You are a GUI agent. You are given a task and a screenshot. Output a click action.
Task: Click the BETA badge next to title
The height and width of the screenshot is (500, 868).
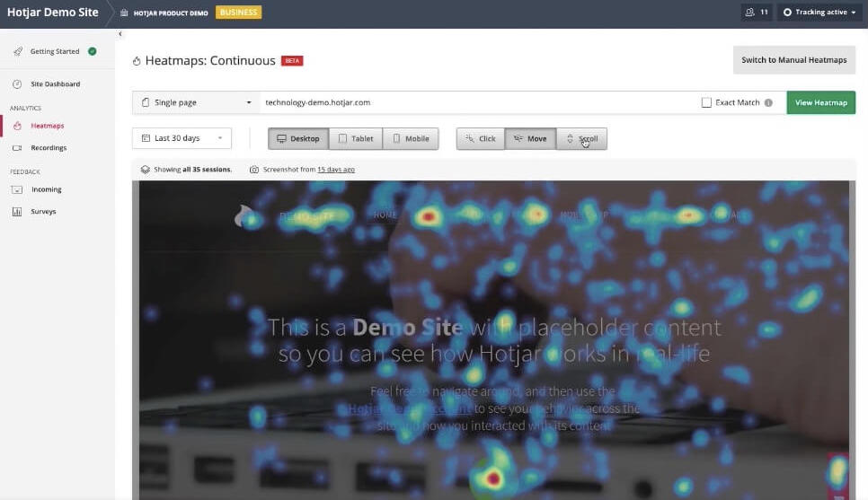[292, 61]
